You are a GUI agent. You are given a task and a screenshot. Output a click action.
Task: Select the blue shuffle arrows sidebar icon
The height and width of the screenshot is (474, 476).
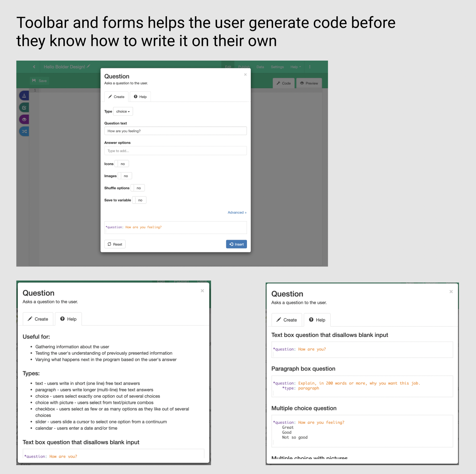point(24,131)
